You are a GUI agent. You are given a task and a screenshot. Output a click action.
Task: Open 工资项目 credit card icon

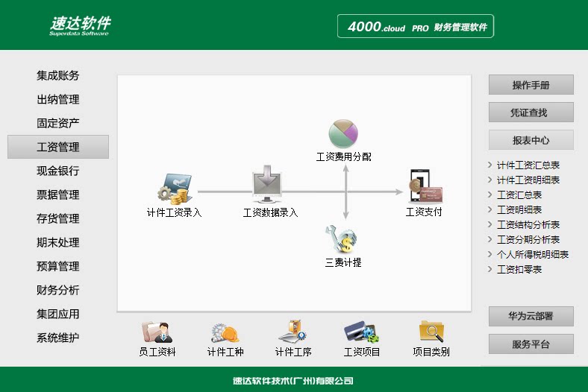pos(361,332)
